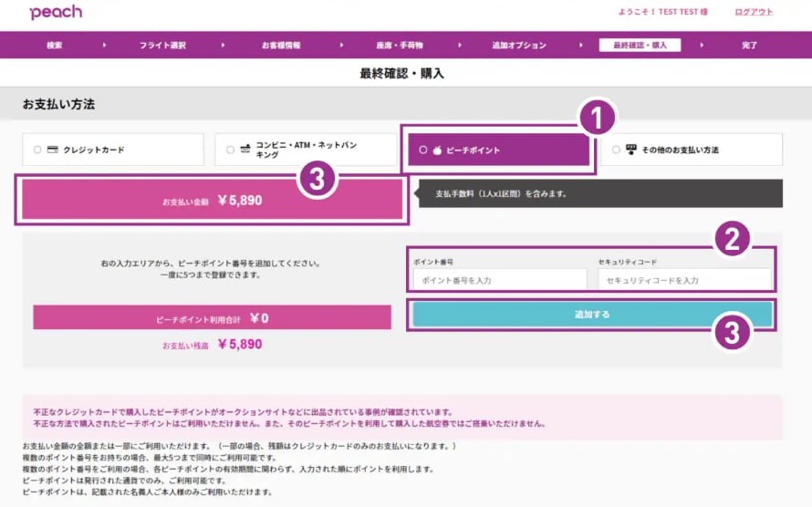This screenshot has height=507, width=812.
Task: Go to the フライト選択 step
Action: (x=162, y=45)
